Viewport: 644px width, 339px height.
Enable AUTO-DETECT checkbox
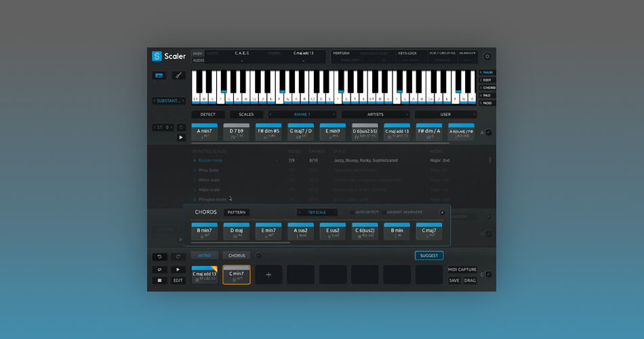(x=352, y=212)
